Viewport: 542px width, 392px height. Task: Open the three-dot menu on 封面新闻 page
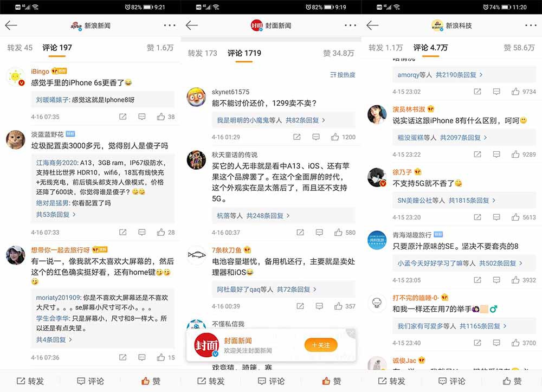pyautogui.click(x=350, y=25)
